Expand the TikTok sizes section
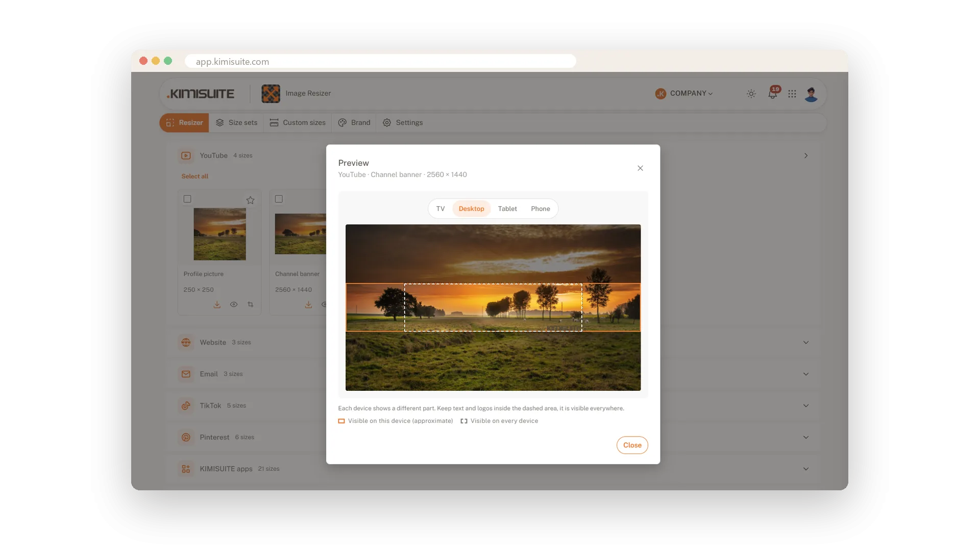The height and width of the screenshot is (551, 980). (806, 406)
